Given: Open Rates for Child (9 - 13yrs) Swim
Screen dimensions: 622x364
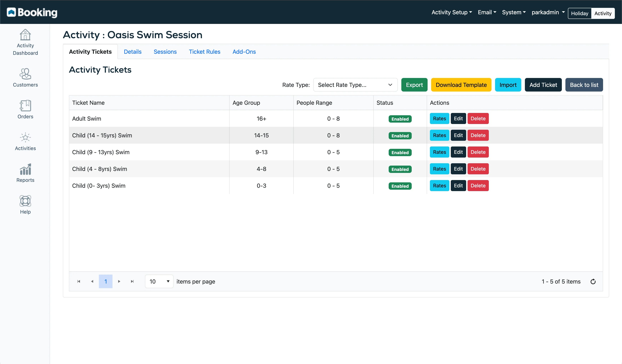Looking at the screenshot, I should 439,152.
